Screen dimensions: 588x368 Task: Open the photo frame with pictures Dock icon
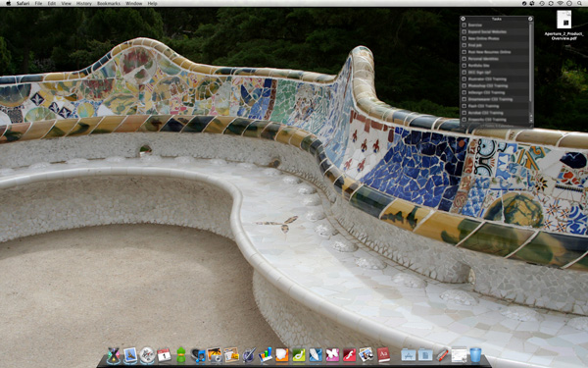tap(231, 355)
